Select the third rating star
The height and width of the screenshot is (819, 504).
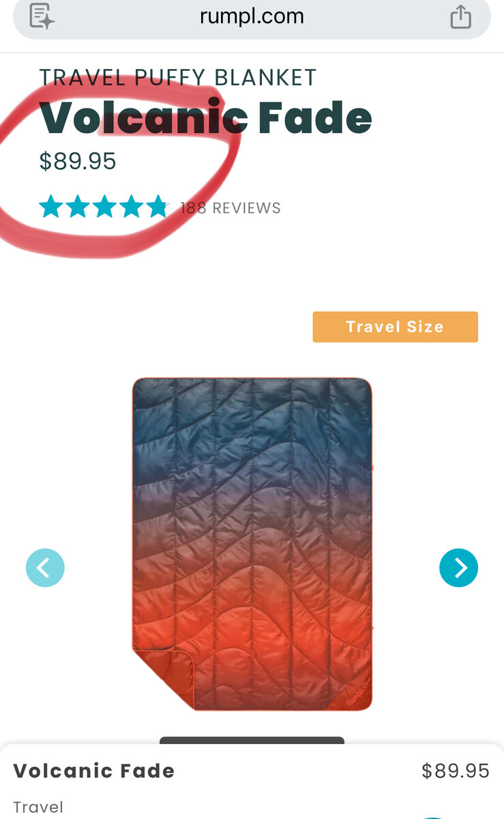click(x=104, y=207)
